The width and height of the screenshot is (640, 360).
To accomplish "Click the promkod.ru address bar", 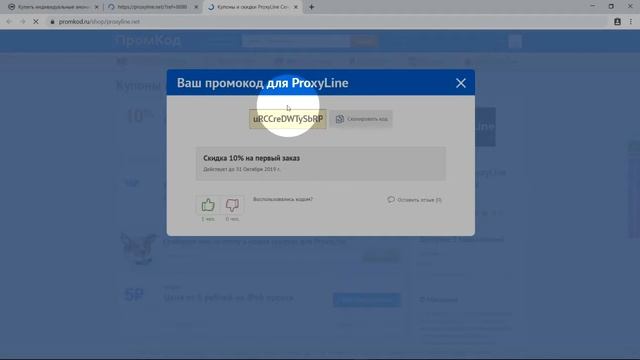I will click(327, 22).
